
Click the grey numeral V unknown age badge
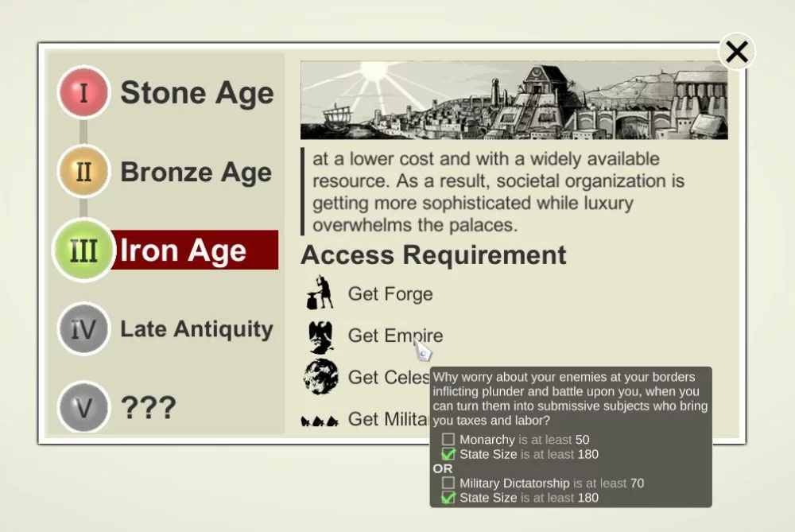(83, 407)
